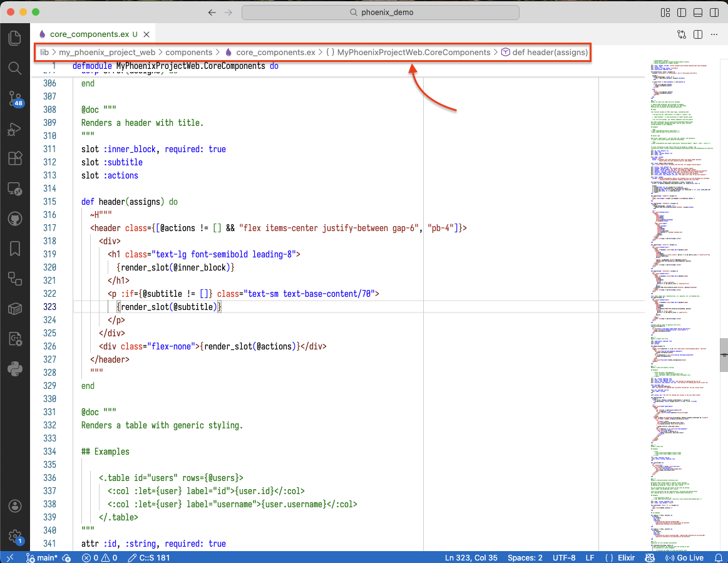Open the Search view in sidebar
Viewport: 728px width, 563px height.
[x=14, y=68]
